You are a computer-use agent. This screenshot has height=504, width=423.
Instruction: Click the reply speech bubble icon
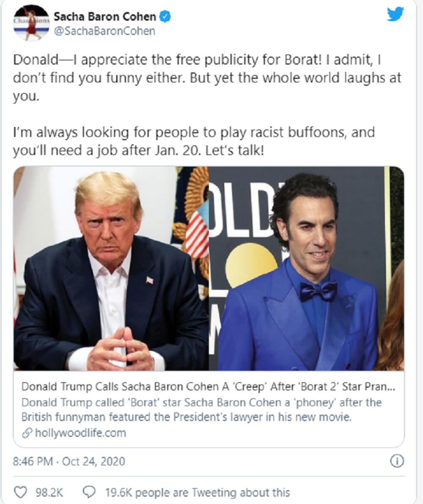coord(90,492)
